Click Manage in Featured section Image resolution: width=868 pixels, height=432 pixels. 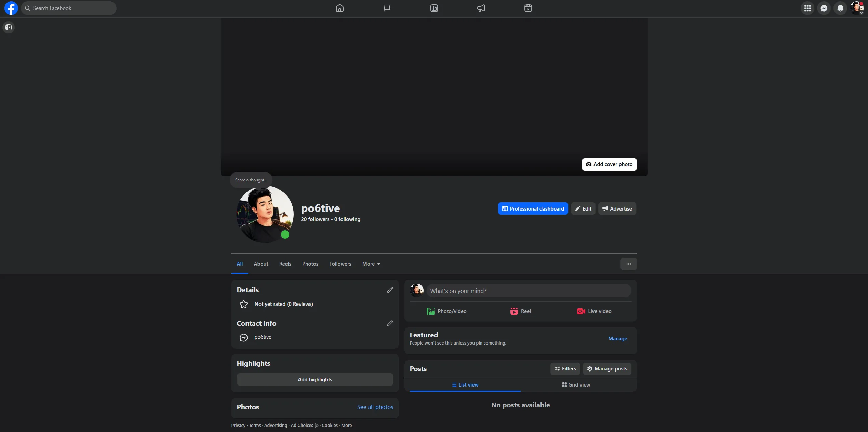click(617, 339)
